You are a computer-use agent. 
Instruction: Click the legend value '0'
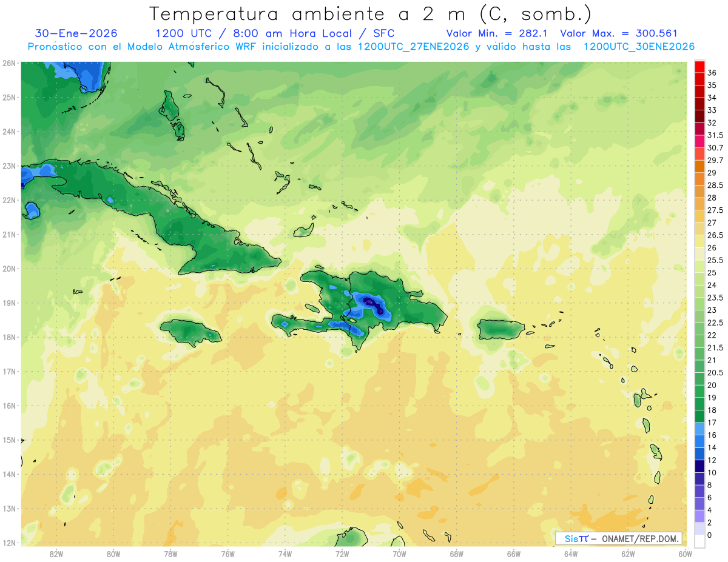710,535
